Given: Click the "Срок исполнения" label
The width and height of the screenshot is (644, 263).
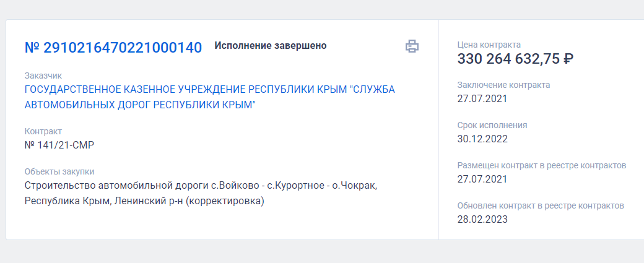Looking at the screenshot, I should point(492,125).
